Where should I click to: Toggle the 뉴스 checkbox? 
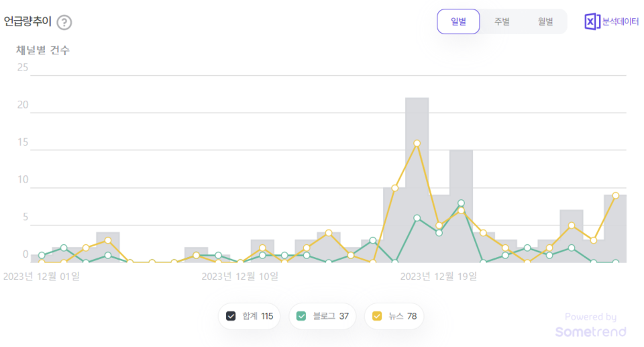[377, 316]
